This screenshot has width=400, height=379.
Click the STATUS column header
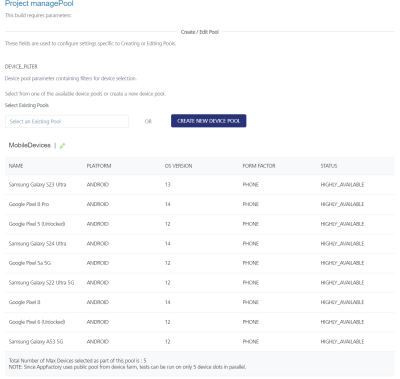[x=329, y=166]
